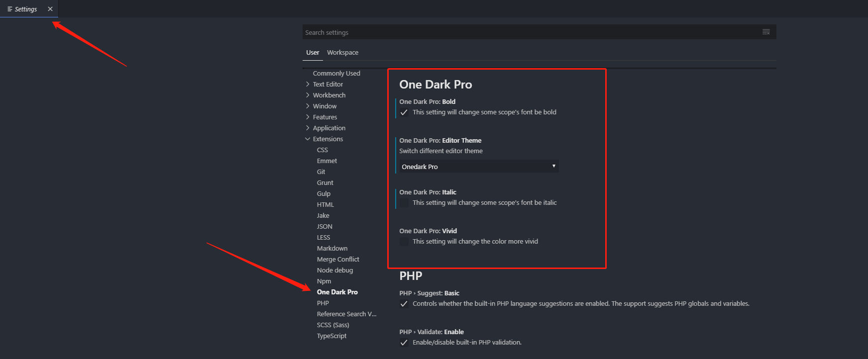Enable One Dark Pro Vivid checkbox
Viewport: 868px width, 359px height.
coord(404,242)
